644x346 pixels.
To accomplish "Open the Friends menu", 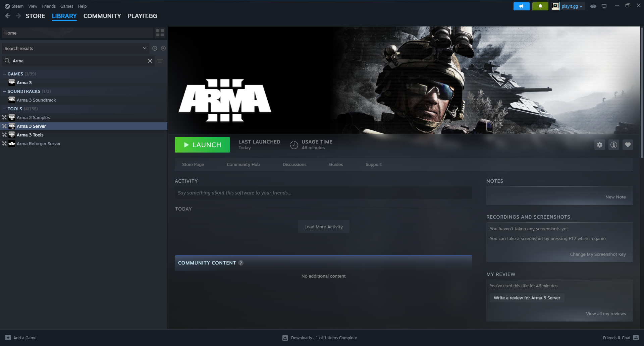I will point(49,6).
